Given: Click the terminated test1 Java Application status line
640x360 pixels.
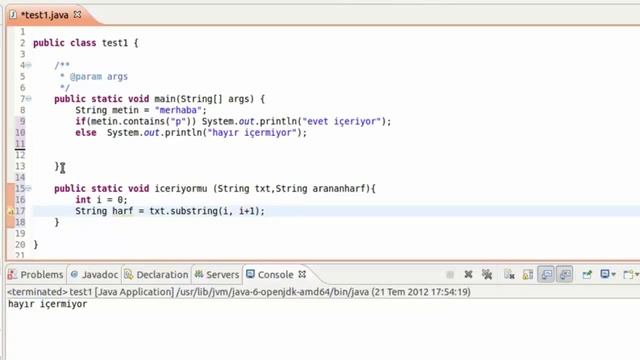Looking at the screenshot, I should 239,292.
